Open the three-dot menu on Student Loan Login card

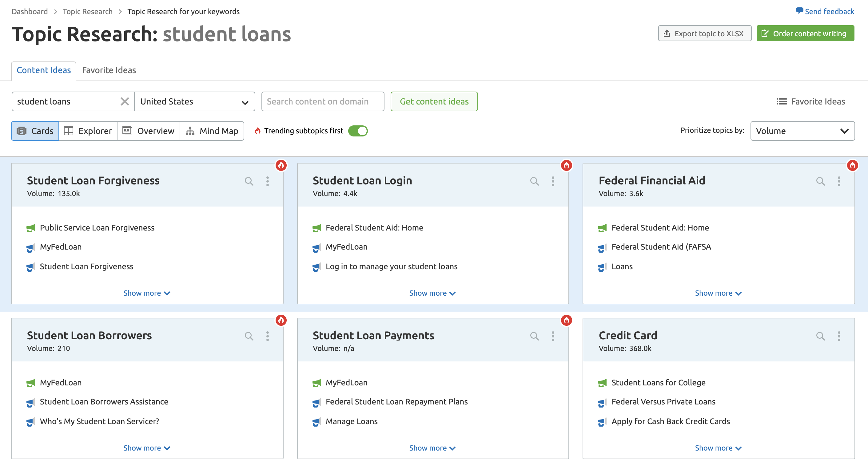coord(553,181)
